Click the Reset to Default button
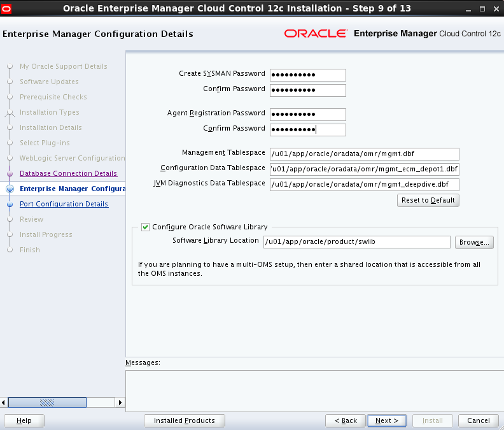This screenshot has height=430, width=504. click(x=428, y=200)
